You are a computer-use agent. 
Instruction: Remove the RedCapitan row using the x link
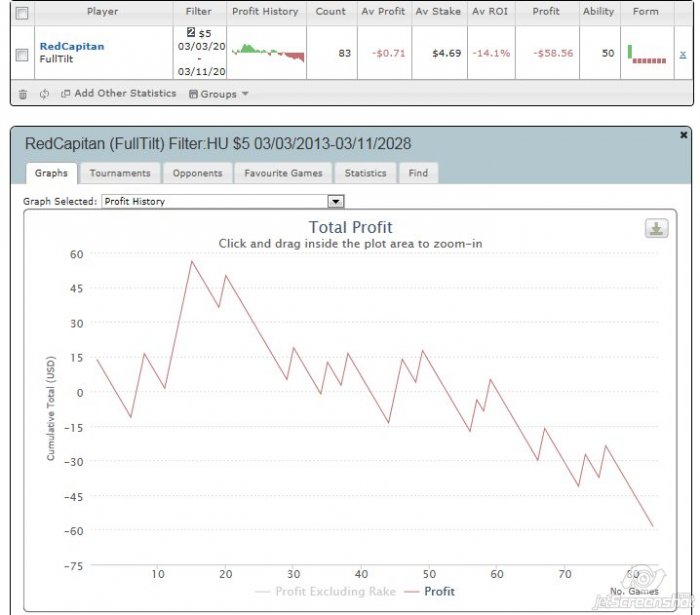tap(683, 54)
